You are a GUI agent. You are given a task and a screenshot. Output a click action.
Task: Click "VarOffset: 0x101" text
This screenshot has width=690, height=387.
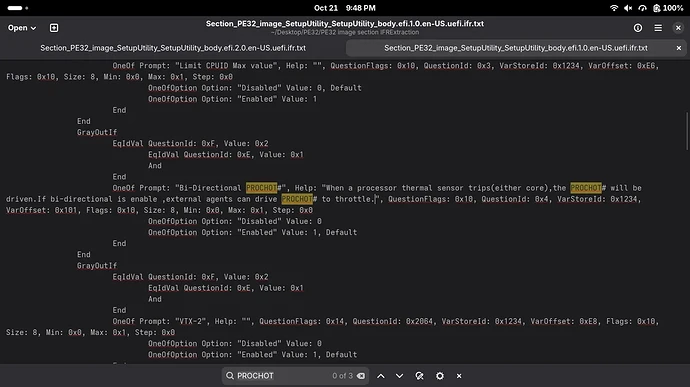(41, 210)
